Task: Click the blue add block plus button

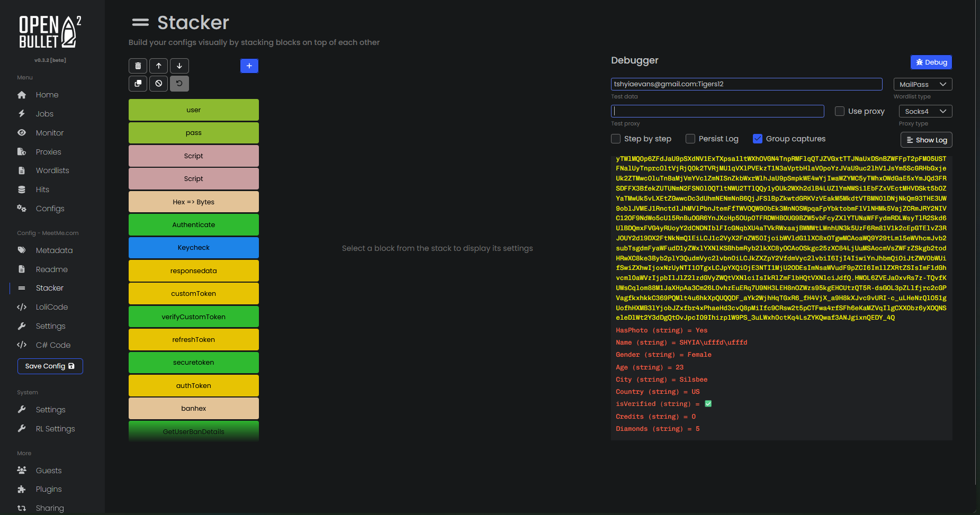Action: click(249, 66)
